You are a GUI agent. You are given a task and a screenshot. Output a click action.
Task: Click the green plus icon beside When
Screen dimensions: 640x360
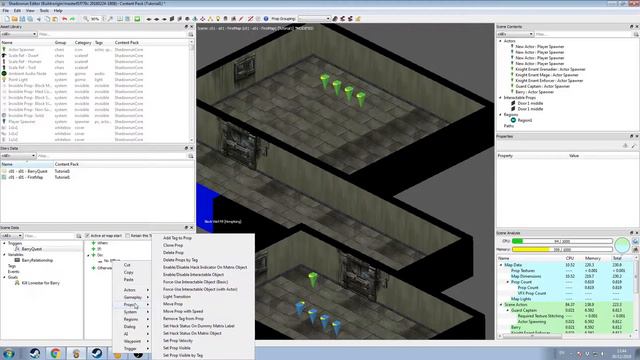click(93, 243)
